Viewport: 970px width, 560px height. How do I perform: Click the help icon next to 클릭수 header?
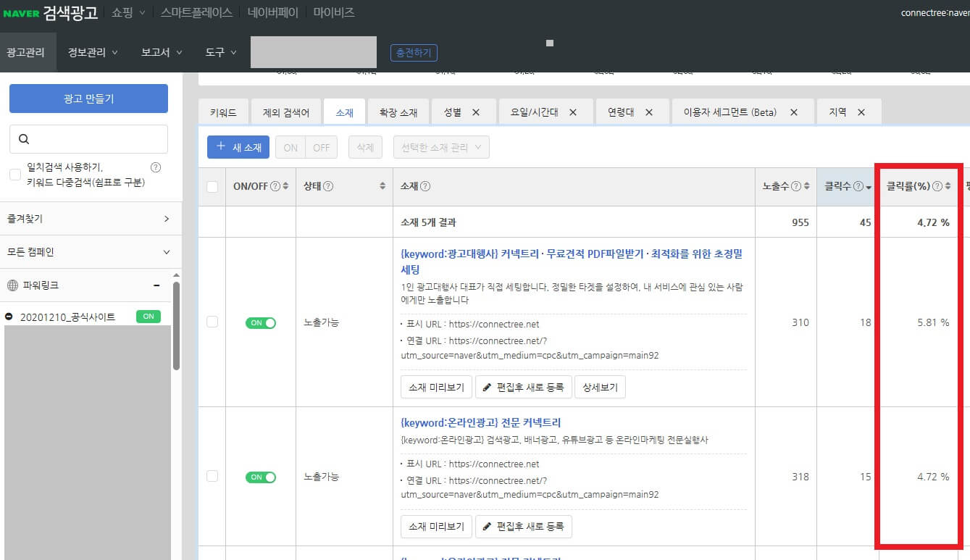(857, 186)
